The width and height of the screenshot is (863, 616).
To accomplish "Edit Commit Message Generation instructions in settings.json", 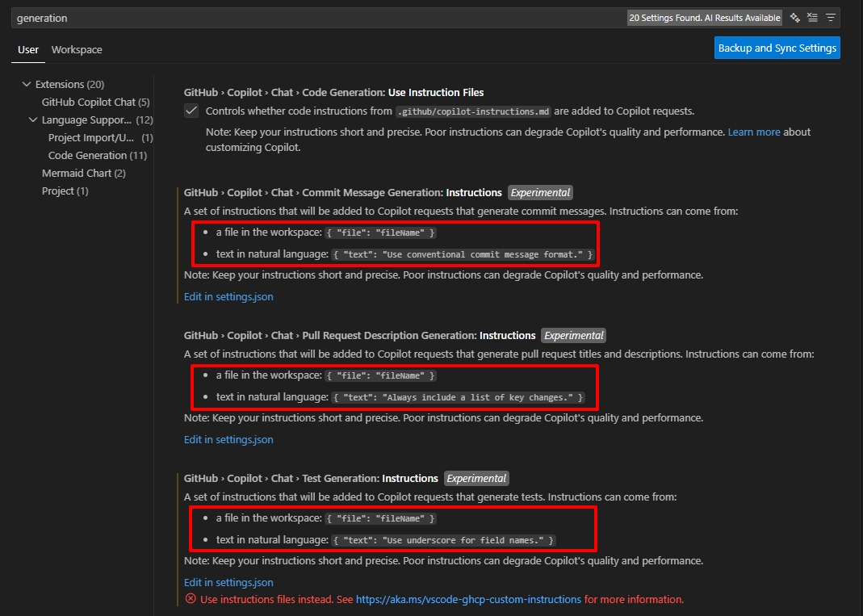I will click(x=228, y=296).
